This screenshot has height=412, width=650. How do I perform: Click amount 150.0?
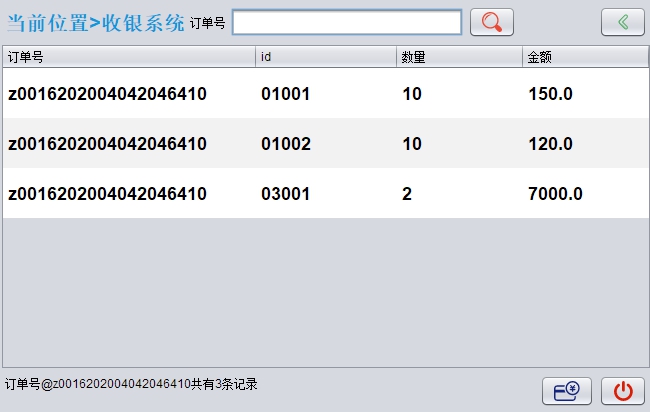(x=551, y=94)
